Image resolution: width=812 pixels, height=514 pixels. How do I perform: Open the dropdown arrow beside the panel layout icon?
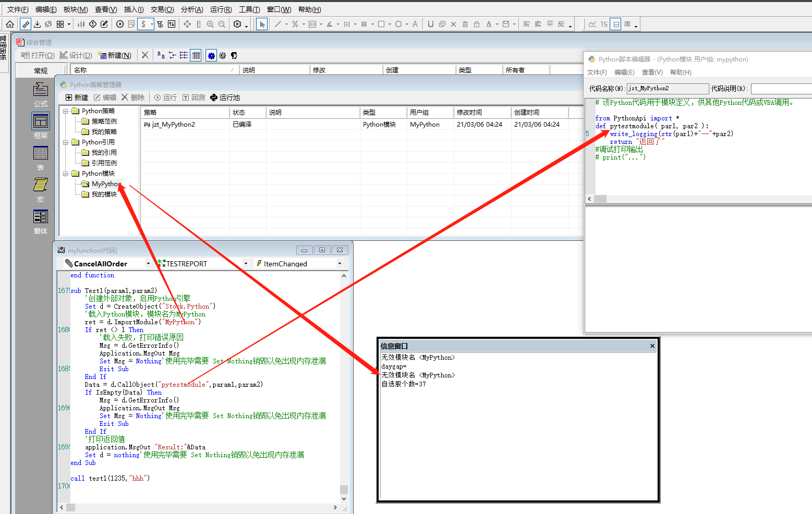pyautogui.click(x=69, y=25)
